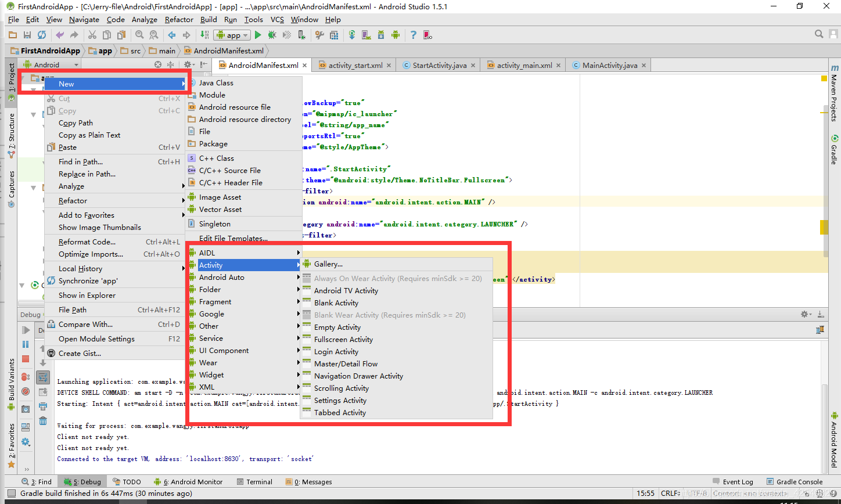Select Empty Activity template

coord(396,327)
